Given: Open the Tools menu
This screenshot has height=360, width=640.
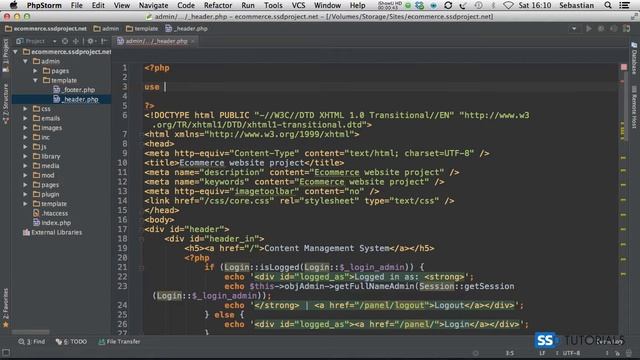Looking at the screenshot, I should (273, 5).
